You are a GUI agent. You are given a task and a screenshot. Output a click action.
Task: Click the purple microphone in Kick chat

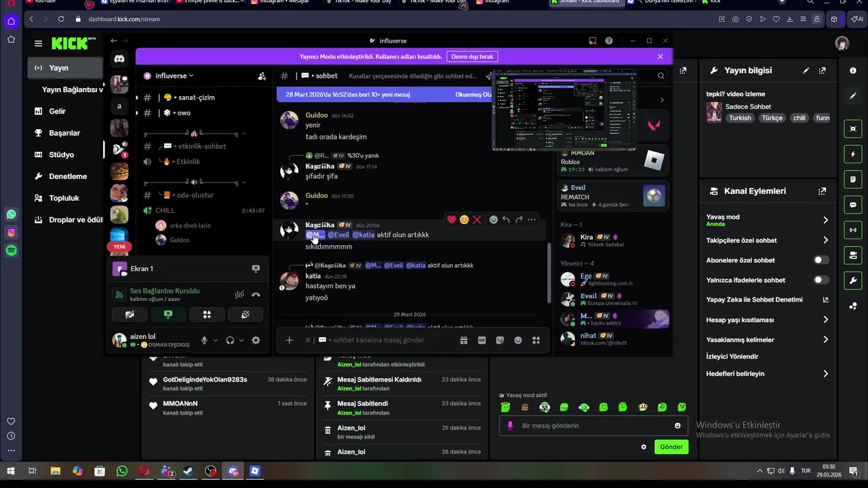(x=511, y=426)
